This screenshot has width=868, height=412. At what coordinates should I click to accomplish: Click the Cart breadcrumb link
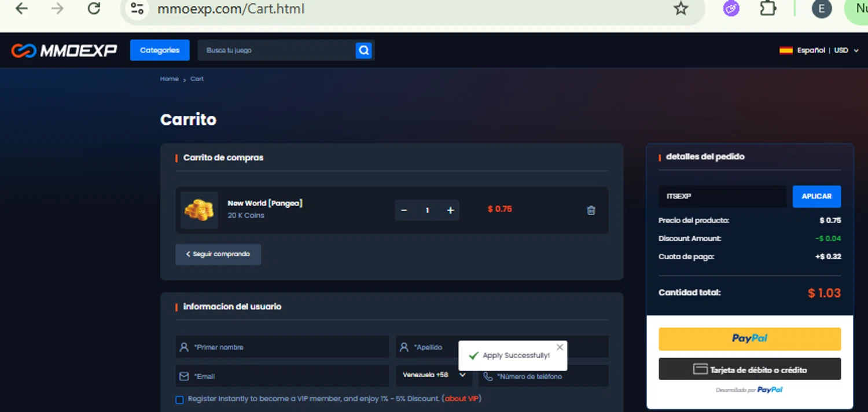click(197, 79)
